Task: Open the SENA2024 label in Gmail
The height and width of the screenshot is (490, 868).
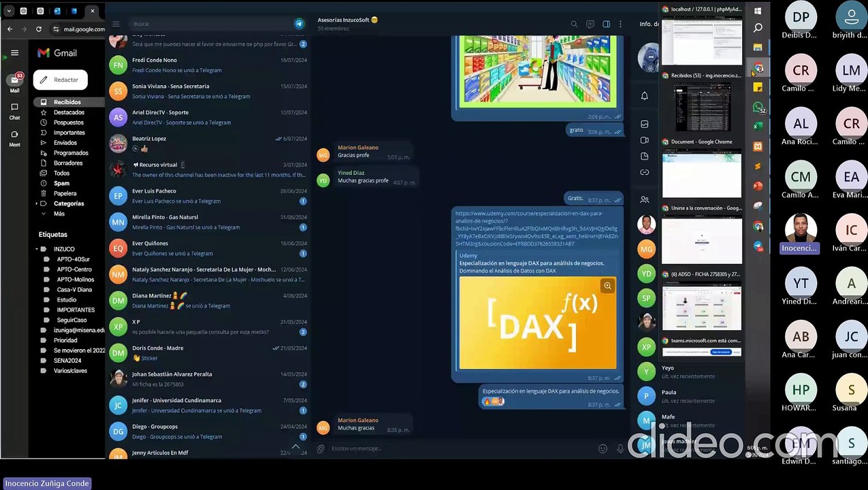Action: coord(67,361)
